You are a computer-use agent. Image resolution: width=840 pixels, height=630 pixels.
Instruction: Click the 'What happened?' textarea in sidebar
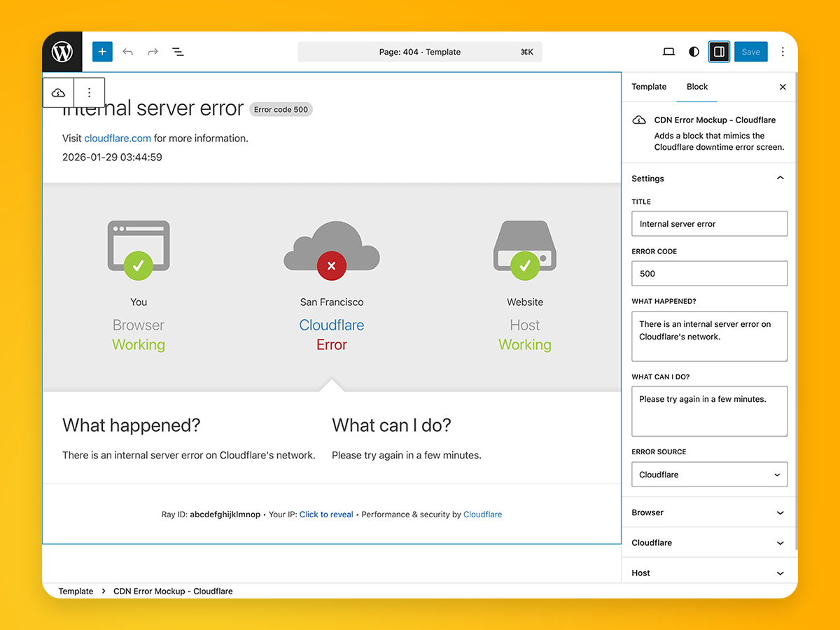[710, 337]
